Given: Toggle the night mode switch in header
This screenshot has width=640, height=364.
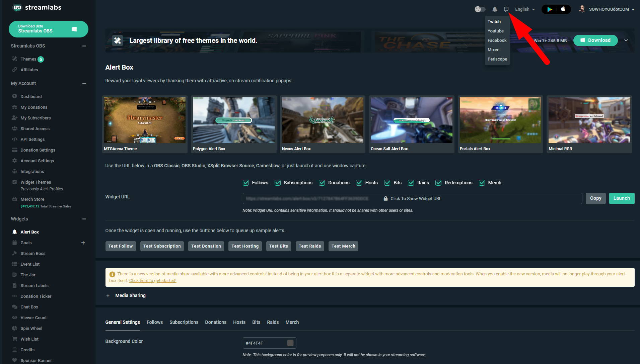Looking at the screenshot, I should (x=480, y=9).
